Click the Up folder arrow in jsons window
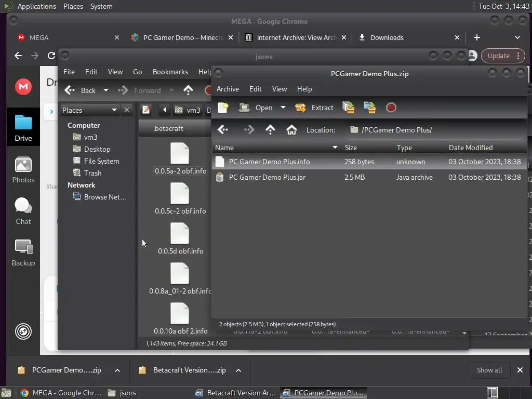 [188, 90]
